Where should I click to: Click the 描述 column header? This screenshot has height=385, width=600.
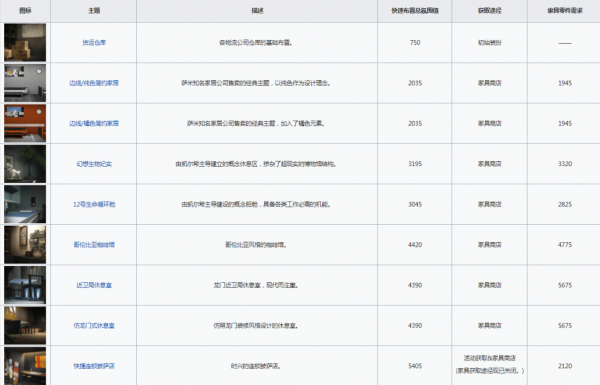pos(257,11)
